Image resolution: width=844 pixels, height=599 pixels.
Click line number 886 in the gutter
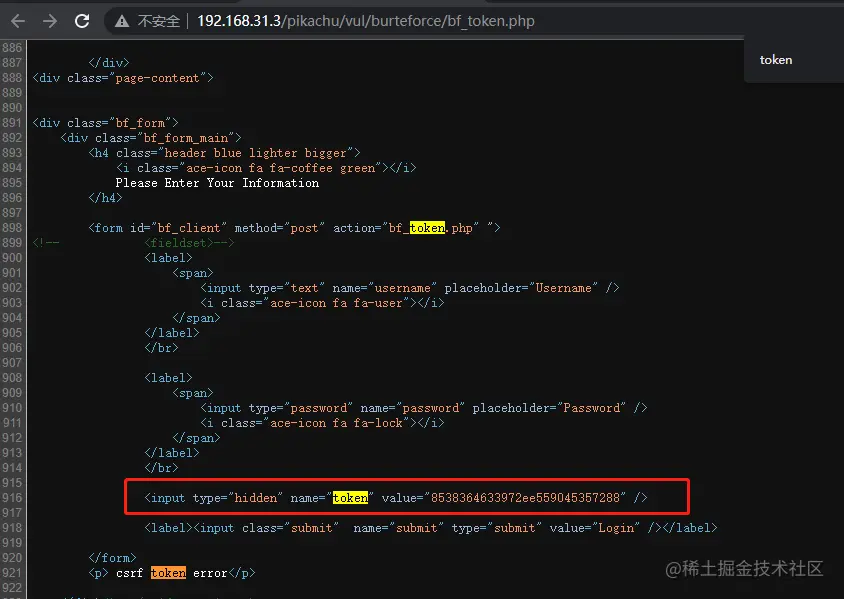point(12,48)
